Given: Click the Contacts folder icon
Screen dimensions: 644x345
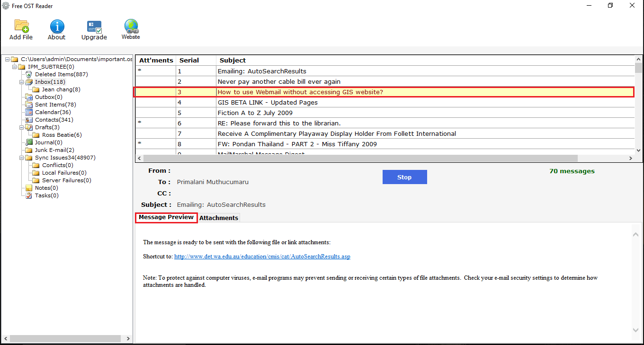Looking at the screenshot, I should tap(29, 120).
